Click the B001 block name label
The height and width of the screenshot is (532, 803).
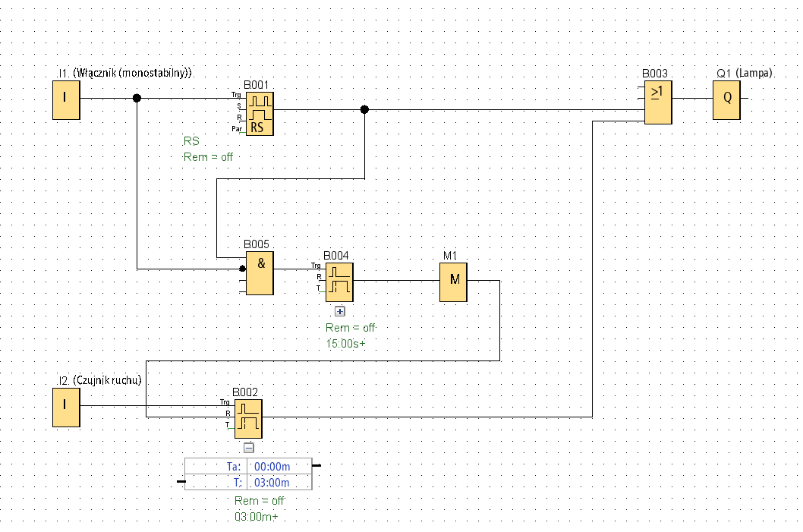tap(256, 85)
